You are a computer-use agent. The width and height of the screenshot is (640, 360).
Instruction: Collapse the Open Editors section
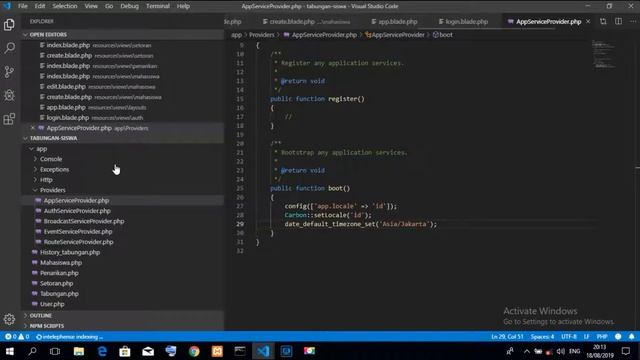[122, 35]
